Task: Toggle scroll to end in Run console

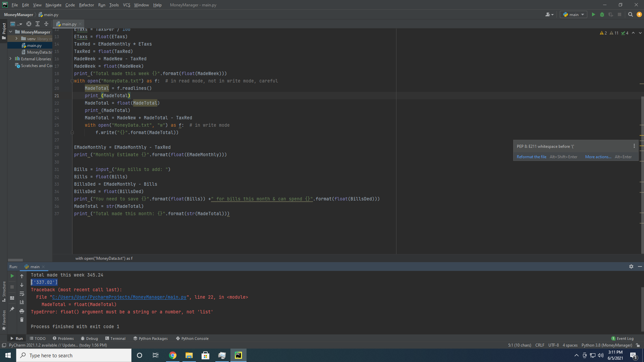Action: pos(22,302)
